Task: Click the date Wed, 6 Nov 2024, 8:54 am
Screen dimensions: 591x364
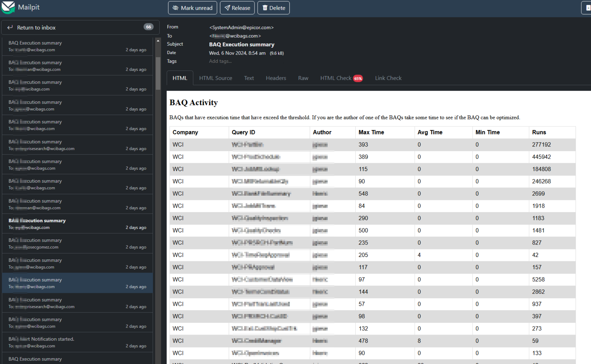Action: click(237, 53)
